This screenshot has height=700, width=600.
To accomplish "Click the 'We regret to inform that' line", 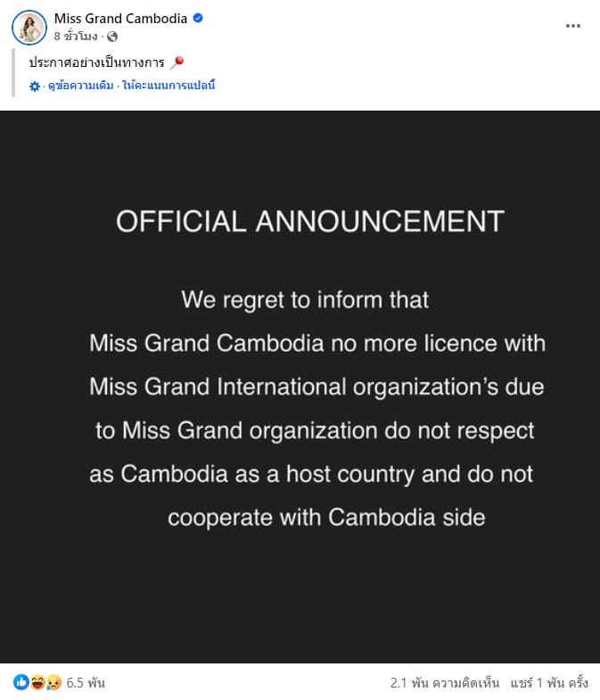I will 305,299.
